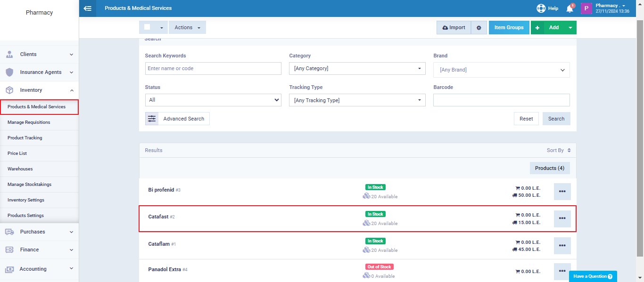Click the Purchases truck icon in the sidebar
This screenshot has width=644, height=282.
9,232
